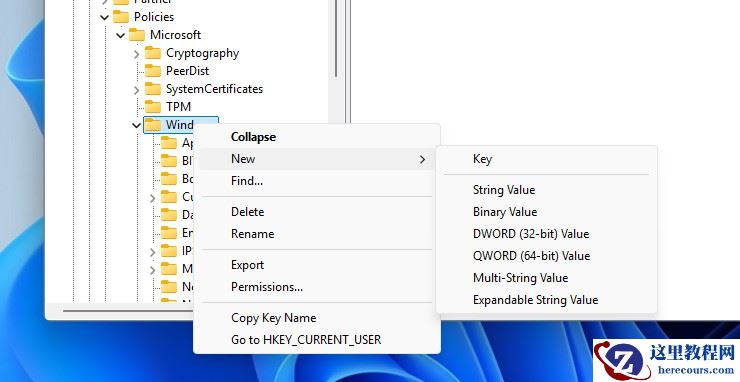Click the folder icon beside 'En' subkey
Viewport: 740px width, 382px height.
169,232
